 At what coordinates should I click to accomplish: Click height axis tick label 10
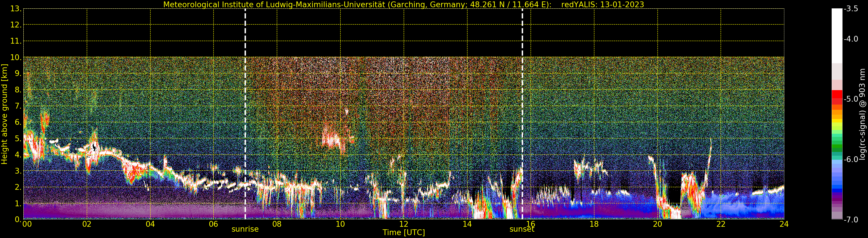[x=16, y=57]
